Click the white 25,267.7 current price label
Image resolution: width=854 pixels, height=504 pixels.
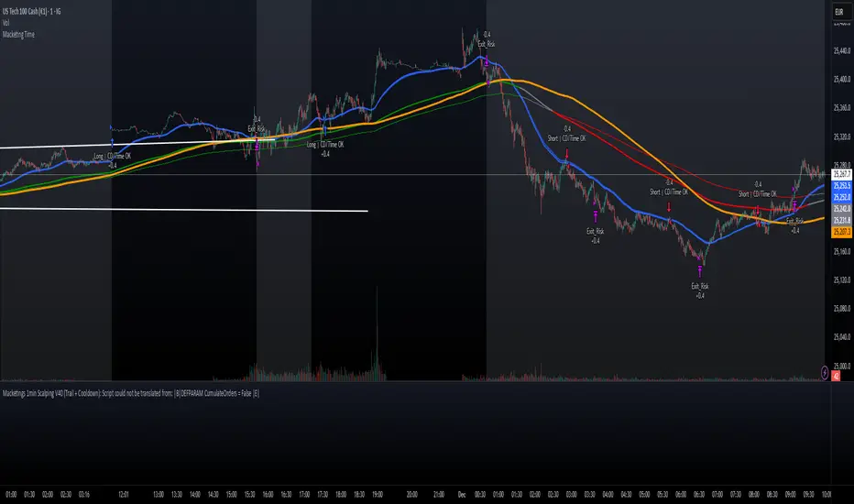pos(841,174)
